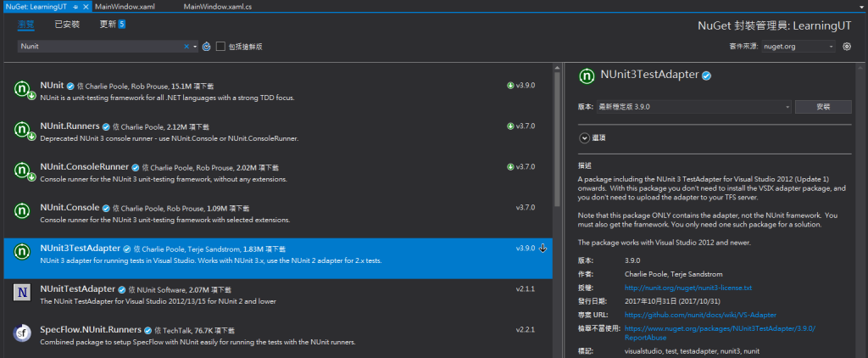Screen dimensions: 868x358
Task: Click the NUnitTestAdapter blue N logo
Action: [21, 292]
